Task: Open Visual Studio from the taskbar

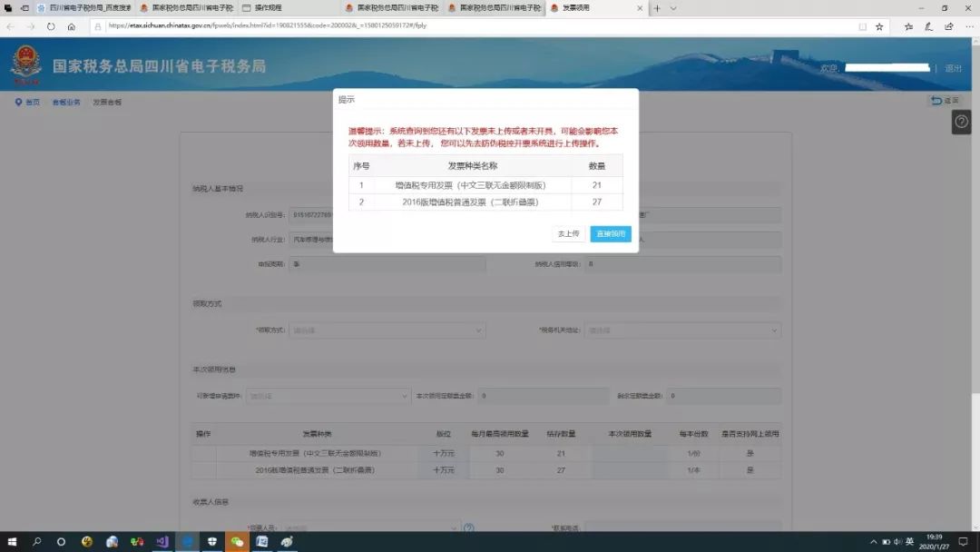Action: [x=162, y=541]
